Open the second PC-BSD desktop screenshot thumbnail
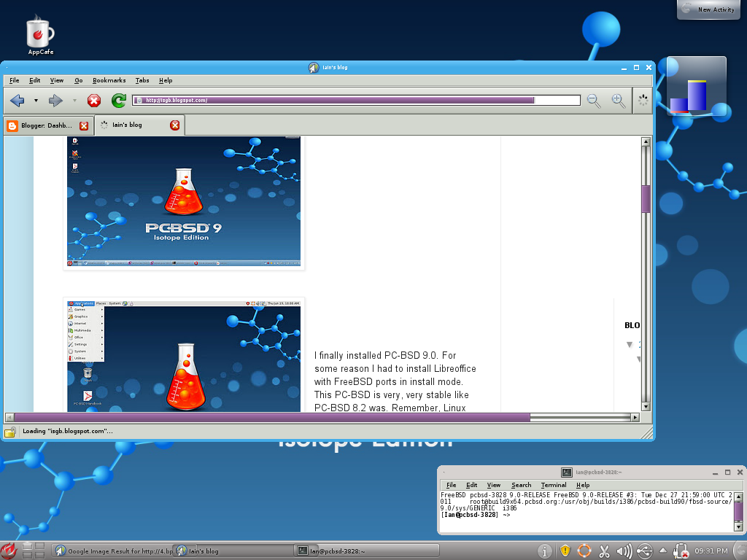Screen dimensions: 747x560 click(184, 355)
